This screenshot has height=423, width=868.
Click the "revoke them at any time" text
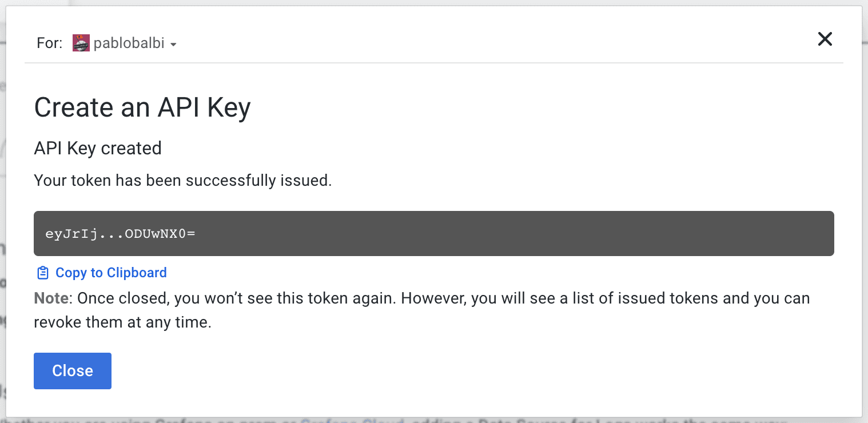(x=123, y=322)
